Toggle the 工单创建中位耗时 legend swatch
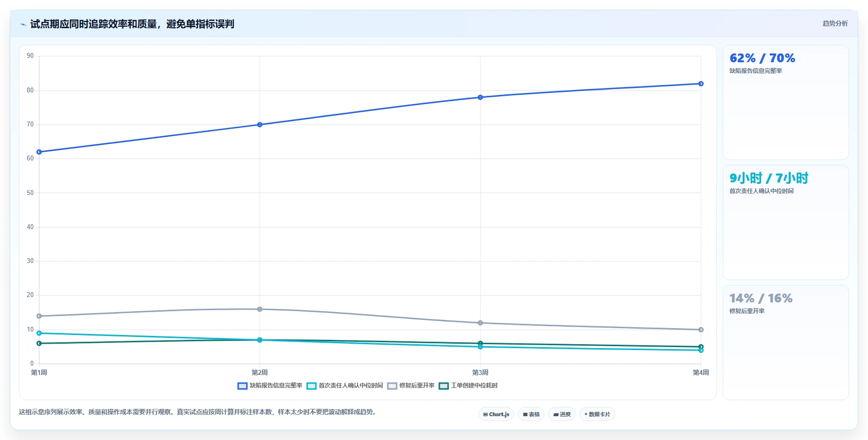 tap(444, 386)
